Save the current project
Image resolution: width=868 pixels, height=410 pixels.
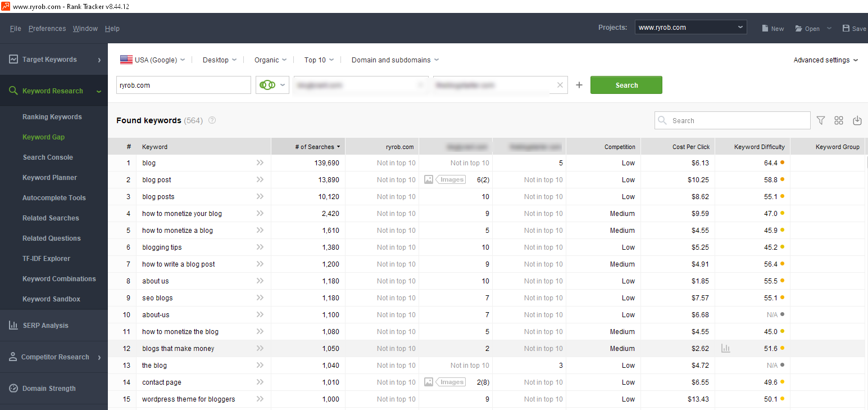(853, 28)
